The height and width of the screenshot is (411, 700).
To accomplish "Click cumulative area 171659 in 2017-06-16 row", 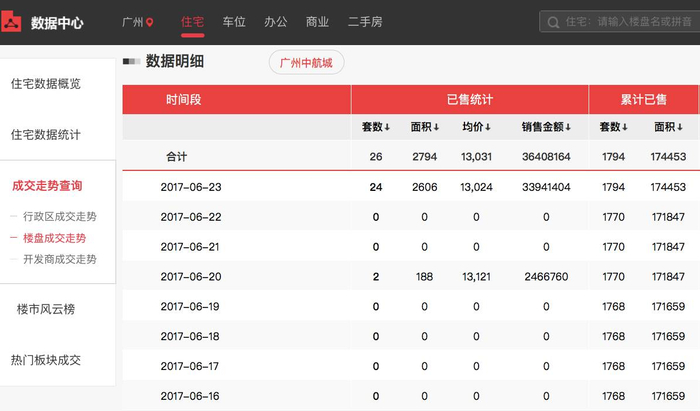I will coord(668,396).
